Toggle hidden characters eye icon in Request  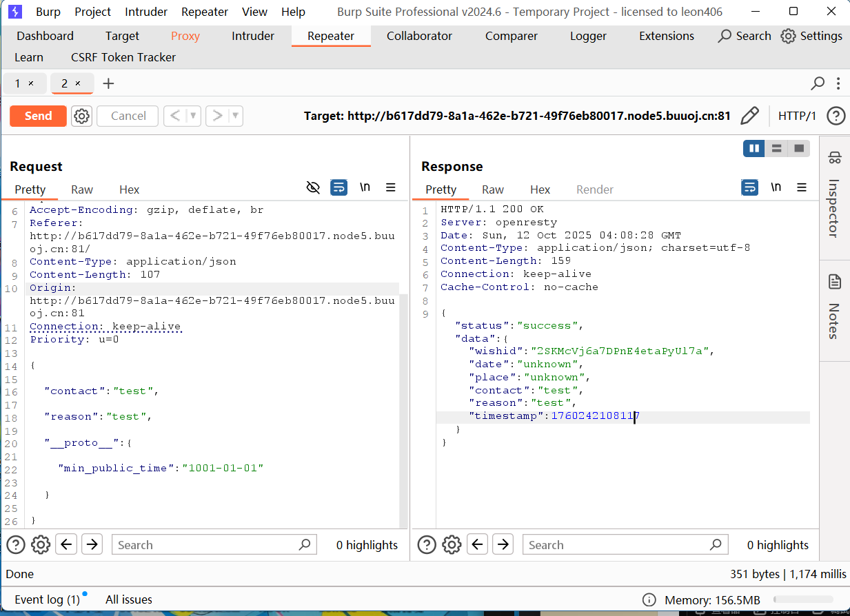coord(313,187)
